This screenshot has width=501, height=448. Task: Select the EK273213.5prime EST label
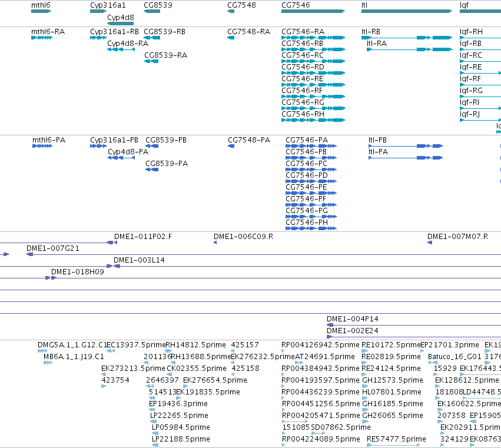click(x=133, y=369)
